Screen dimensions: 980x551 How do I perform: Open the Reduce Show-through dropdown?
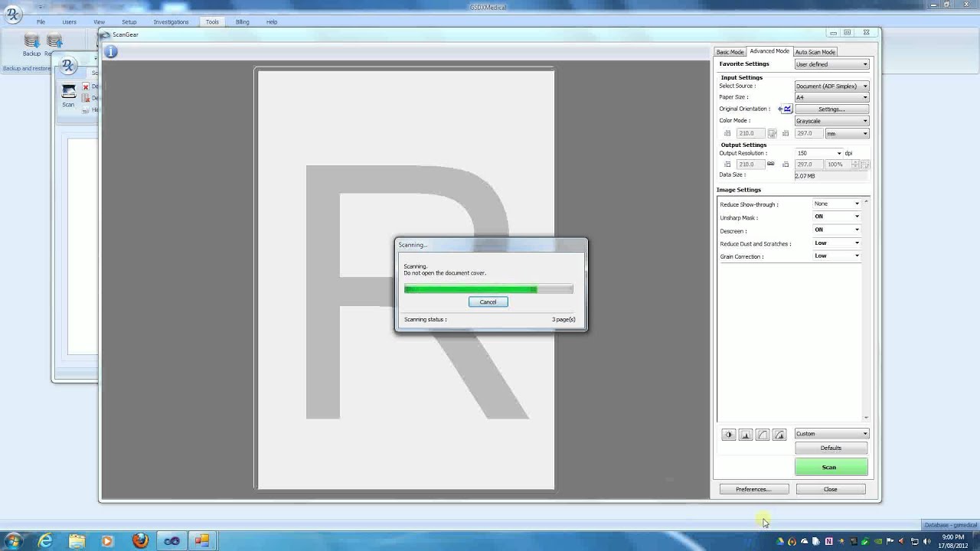click(x=837, y=204)
